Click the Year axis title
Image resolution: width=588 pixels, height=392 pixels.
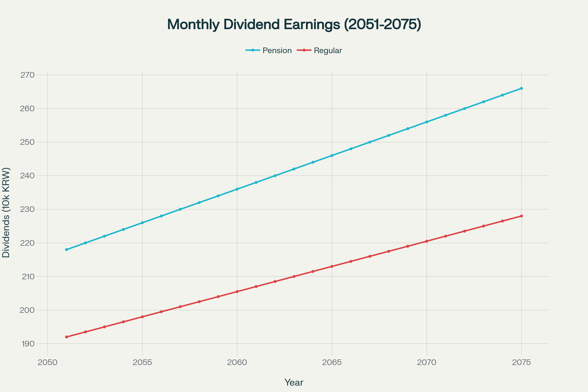(x=294, y=382)
